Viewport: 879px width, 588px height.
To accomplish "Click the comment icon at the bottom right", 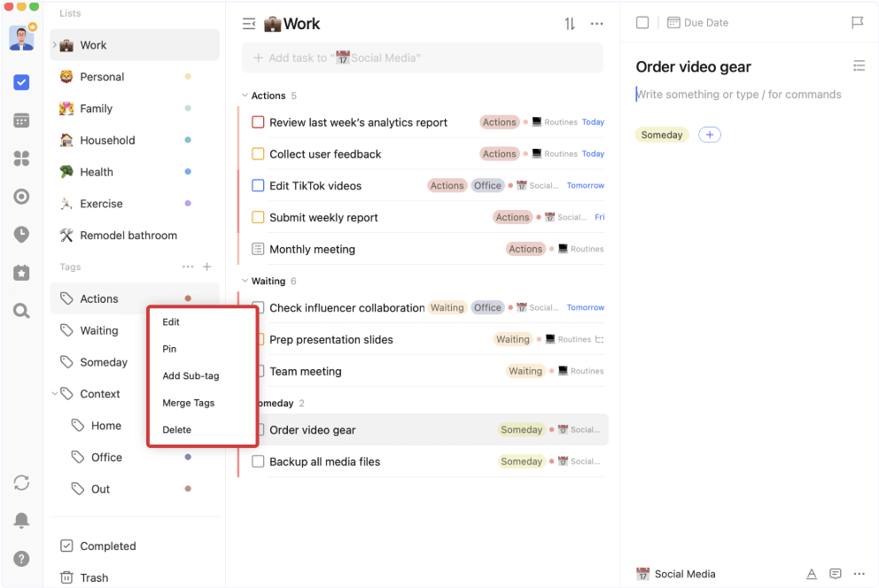I will [x=835, y=574].
